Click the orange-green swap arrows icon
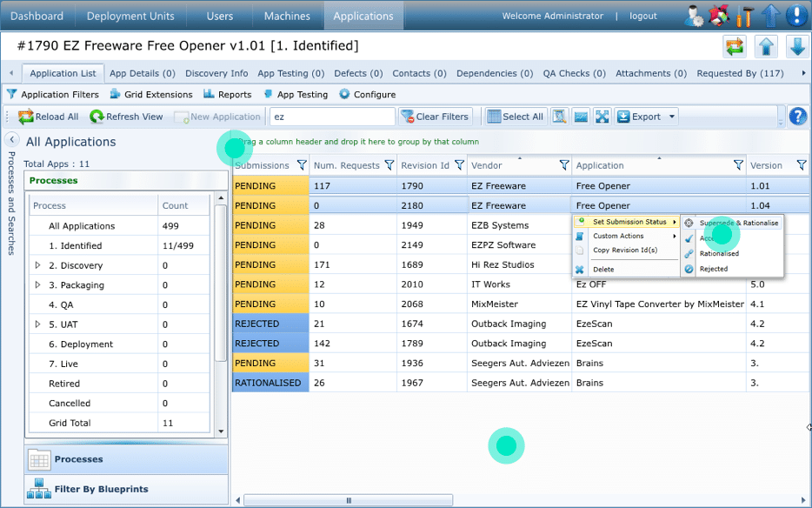The image size is (812, 508). [735, 47]
